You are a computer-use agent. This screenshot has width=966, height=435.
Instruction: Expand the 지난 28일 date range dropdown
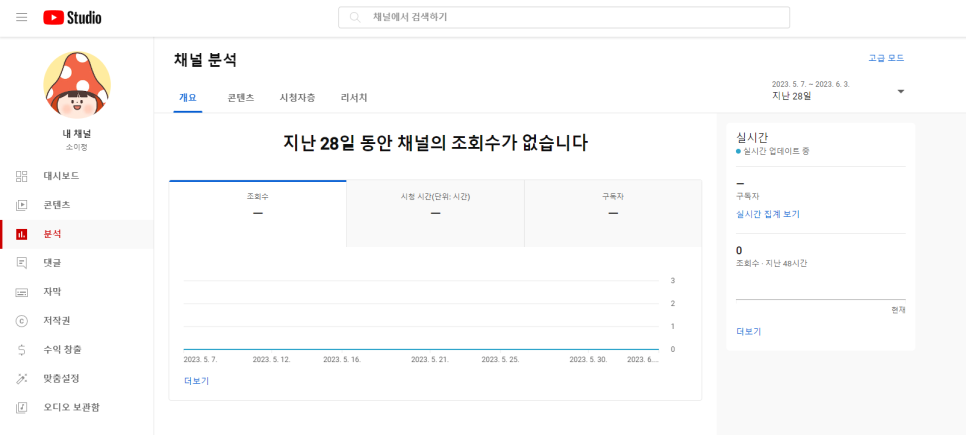point(900,91)
